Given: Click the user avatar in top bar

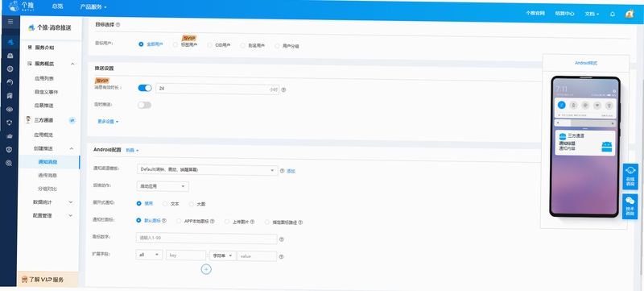Looking at the screenshot, I should (x=630, y=14).
